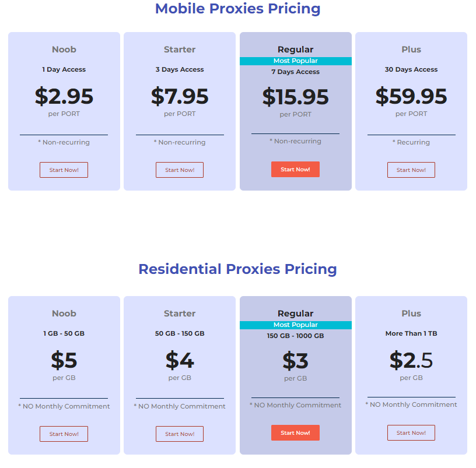Image resolution: width=476 pixels, height=468 pixels.
Task: Select the $59.95 Plus plan price
Action: (x=411, y=96)
